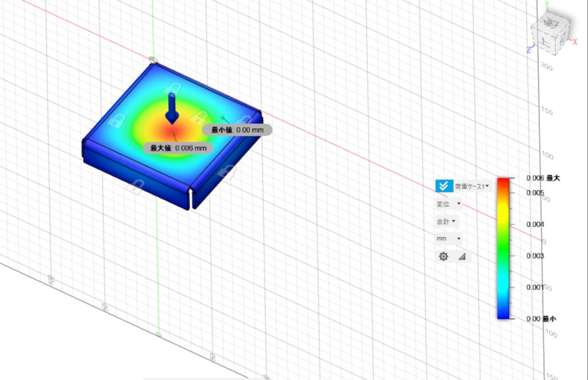Screen dimensions: 588x380
Task: Expand the 変位 result type dropdown
Action: (448, 204)
